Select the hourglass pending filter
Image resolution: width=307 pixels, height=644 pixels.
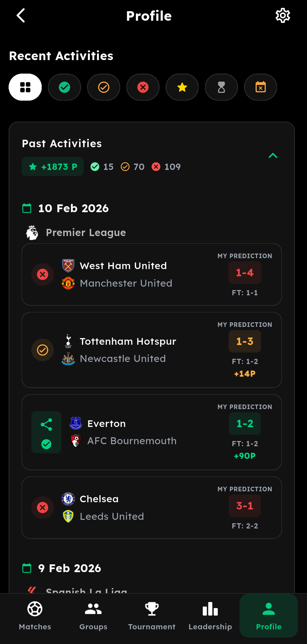point(221,87)
